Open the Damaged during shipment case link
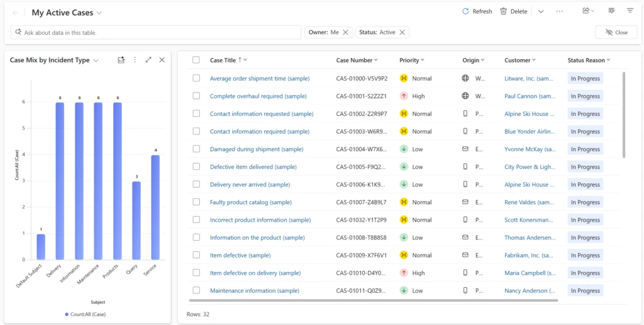 click(x=257, y=149)
